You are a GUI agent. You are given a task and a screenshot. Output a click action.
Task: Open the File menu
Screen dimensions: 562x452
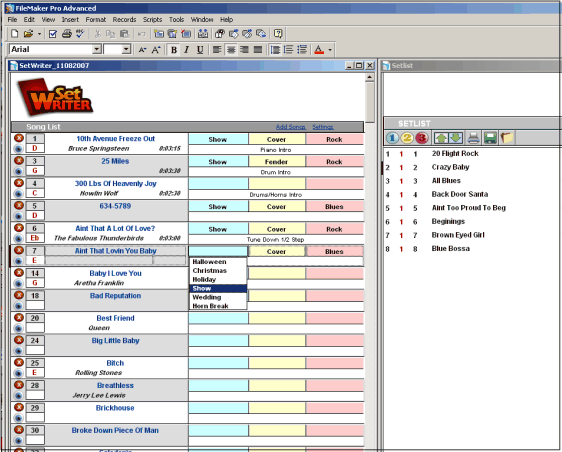tap(12, 19)
